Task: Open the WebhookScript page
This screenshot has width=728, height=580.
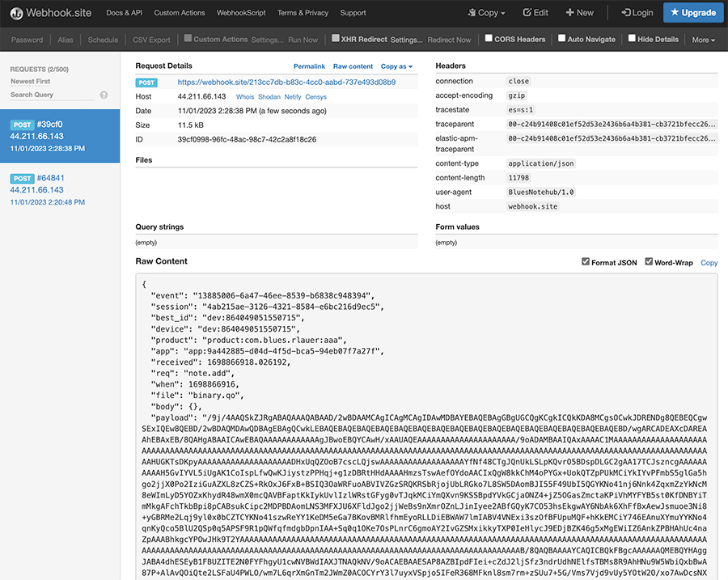Action: coord(241,13)
